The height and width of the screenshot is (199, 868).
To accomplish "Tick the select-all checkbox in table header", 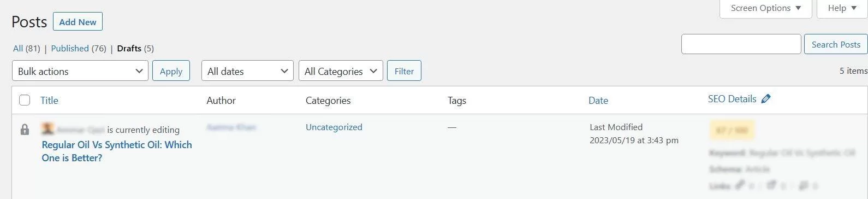I will coord(25,100).
